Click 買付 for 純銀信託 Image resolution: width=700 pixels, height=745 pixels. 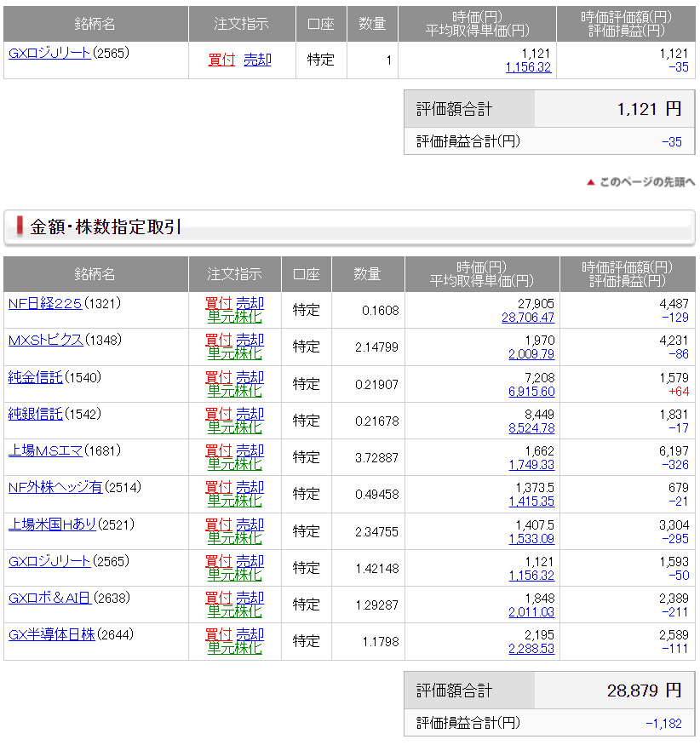(219, 414)
